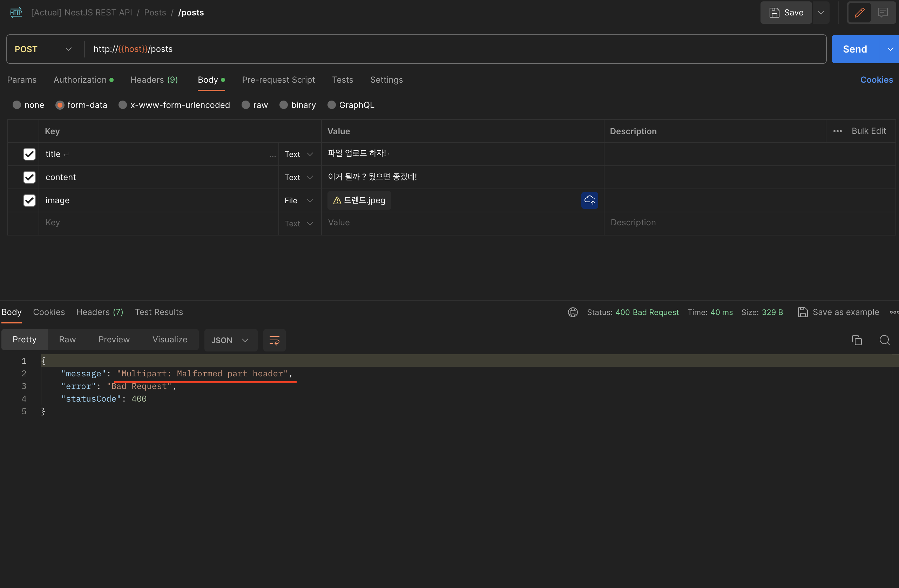Open search in response body

tap(884, 340)
